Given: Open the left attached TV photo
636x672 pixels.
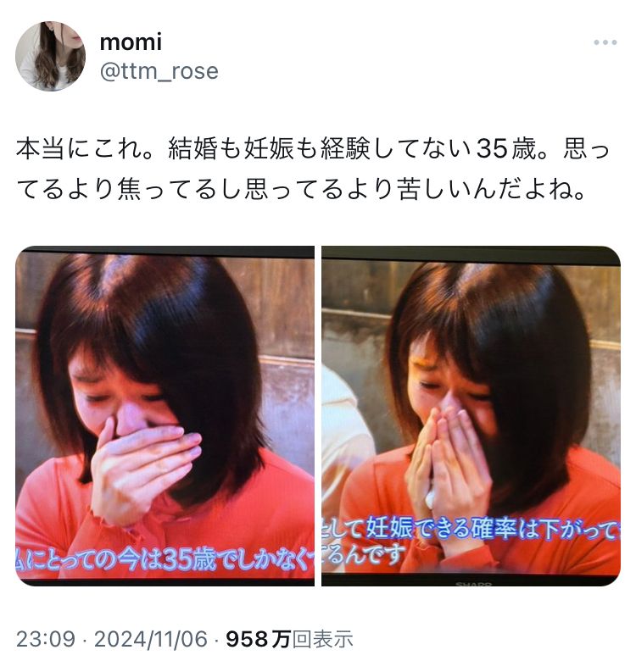Looking at the screenshot, I should click(165, 416).
